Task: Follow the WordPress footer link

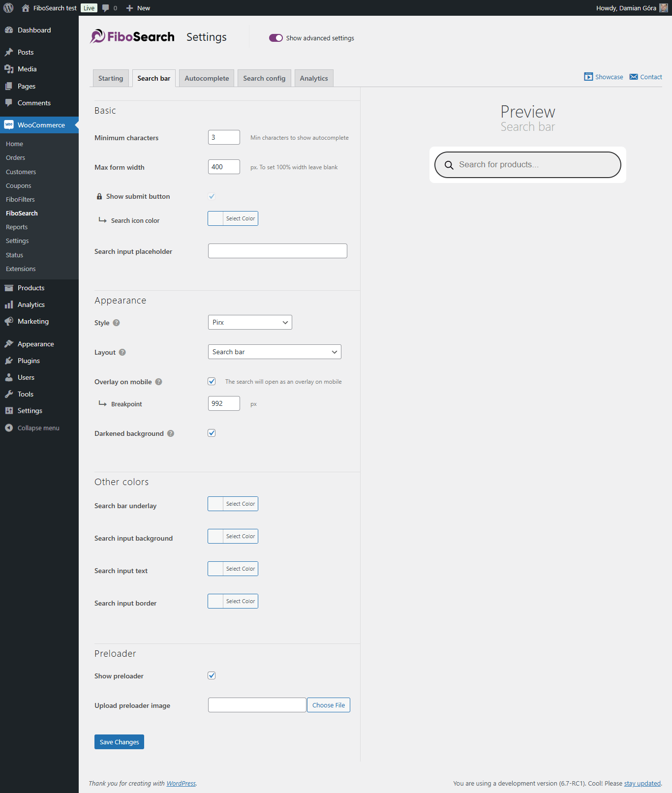Action: coord(181,783)
